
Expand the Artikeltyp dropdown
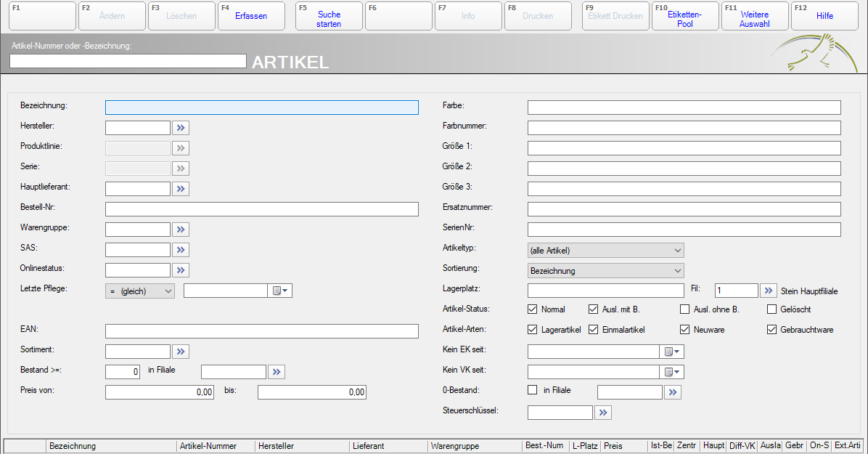[605, 251]
